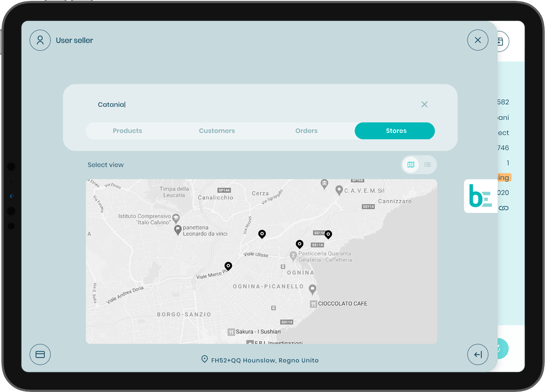Screen dimensions: 545x392
Task: Open the User seller profile icon
Action: (40, 40)
